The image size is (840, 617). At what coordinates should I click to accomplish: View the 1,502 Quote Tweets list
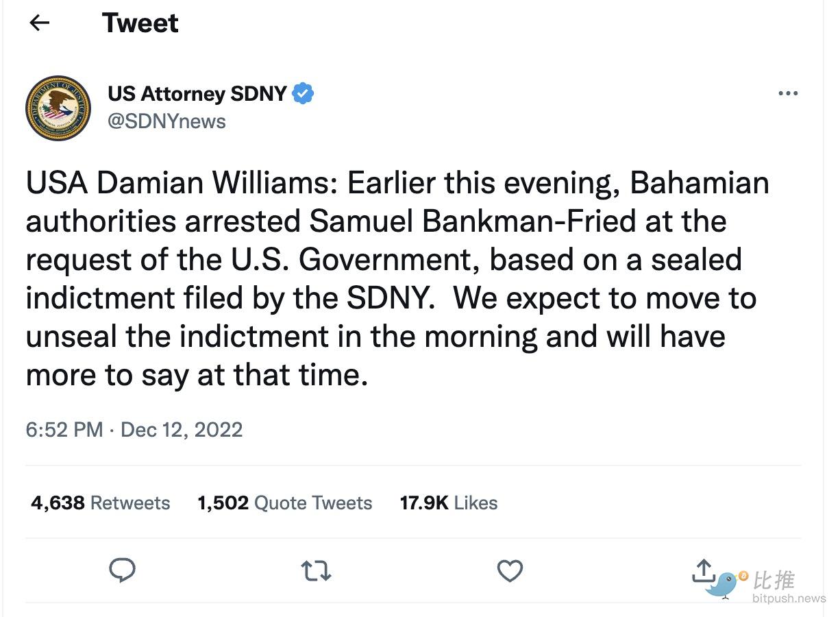[x=285, y=503]
